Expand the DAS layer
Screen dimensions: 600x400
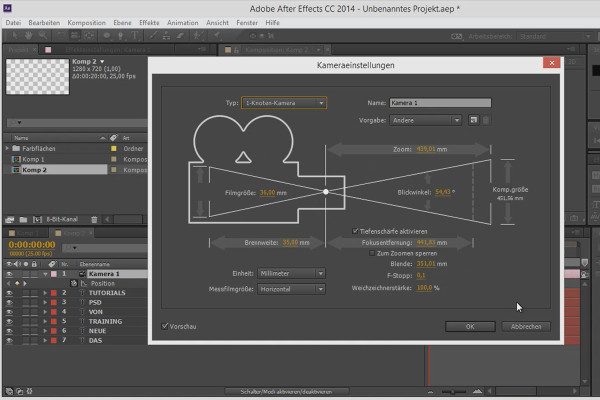[45, 340]
